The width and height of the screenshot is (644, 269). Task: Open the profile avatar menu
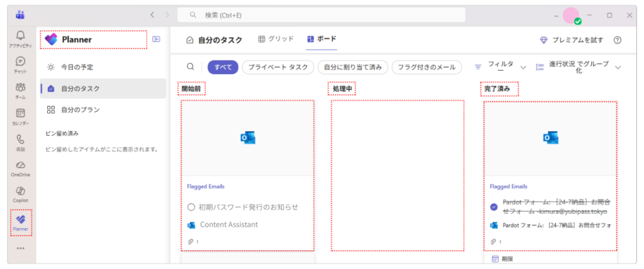click(x=571, y=16)
